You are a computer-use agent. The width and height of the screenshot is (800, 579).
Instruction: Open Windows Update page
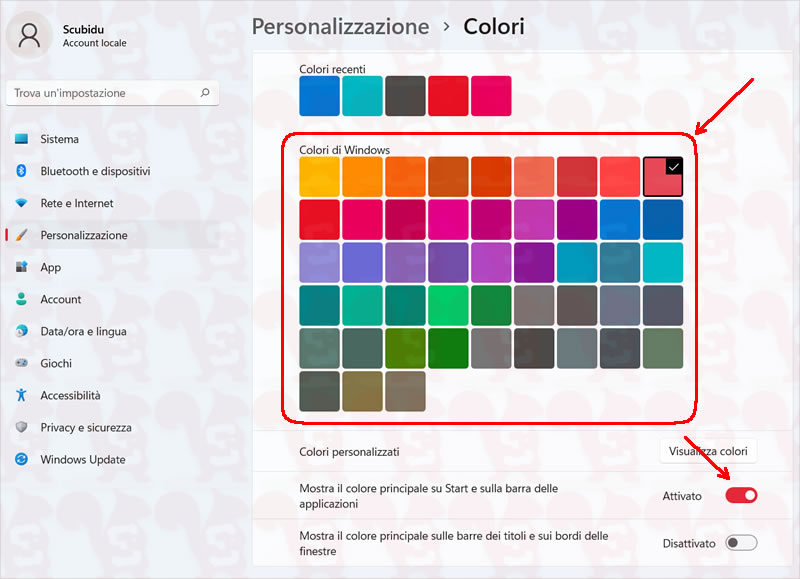pos(112,459)
